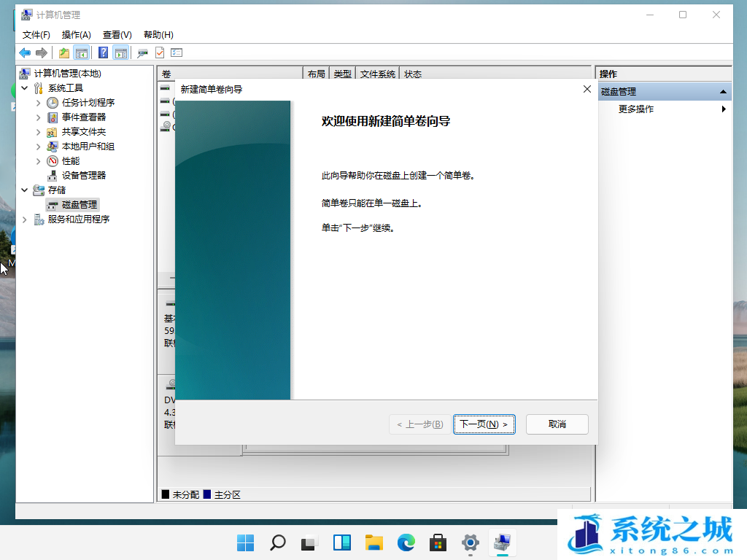Click the Services and Applications icon
This screenshot has height=560, width=747.
click(39, 219)
